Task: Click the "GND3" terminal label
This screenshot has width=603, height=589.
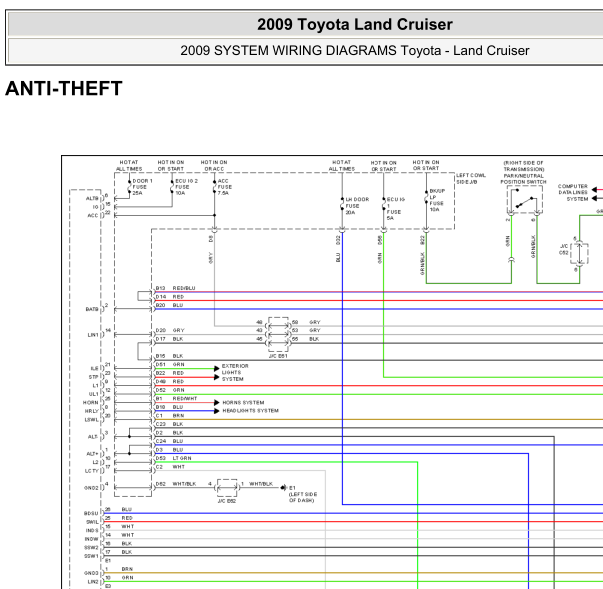Action: (x=92, y=573)
